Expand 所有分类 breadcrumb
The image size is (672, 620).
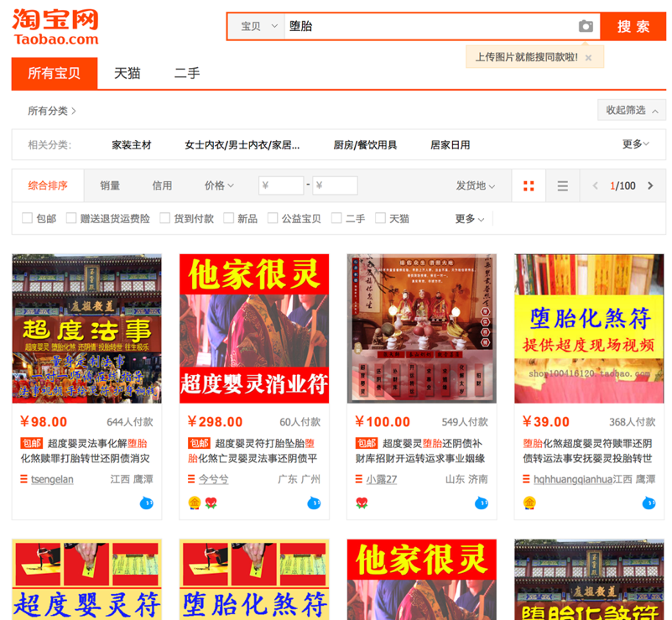click(52, 111)
